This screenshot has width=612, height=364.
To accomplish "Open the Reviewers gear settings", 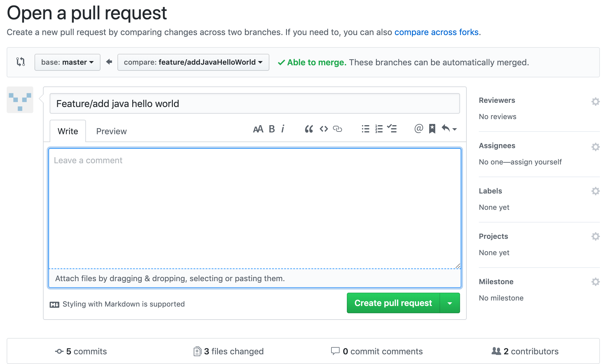I will click(595, 102).
